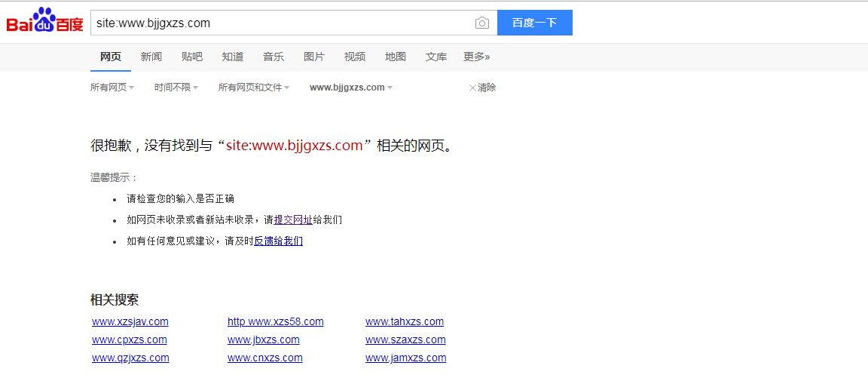Select the 网页 tab
The height and width of the screenshot is (384, 868).
click(111, 57)
